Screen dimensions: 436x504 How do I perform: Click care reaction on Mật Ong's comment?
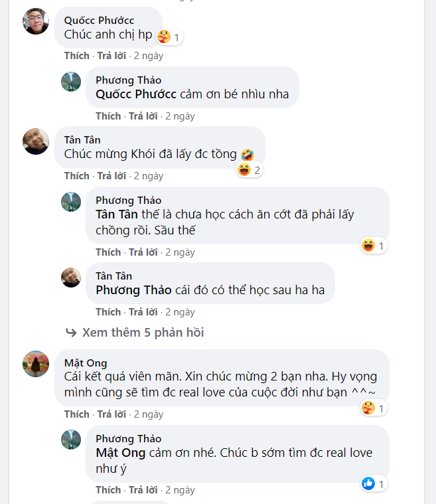point(369,408)
